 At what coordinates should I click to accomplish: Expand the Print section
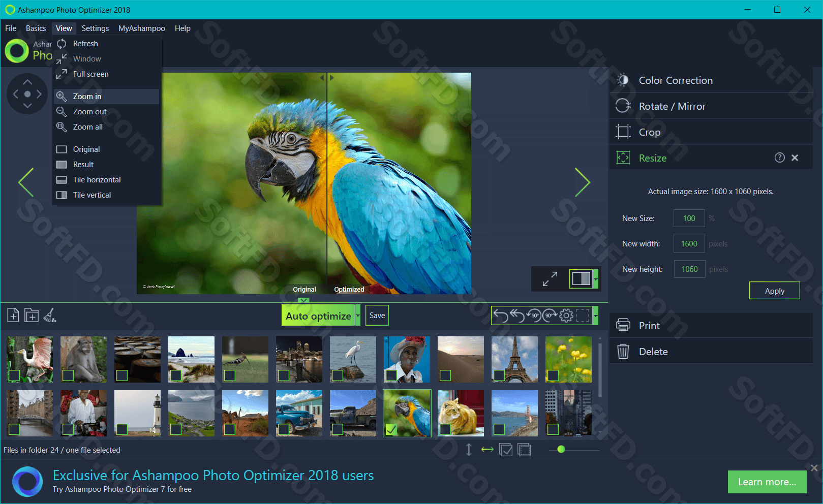[x=711, y=326]
